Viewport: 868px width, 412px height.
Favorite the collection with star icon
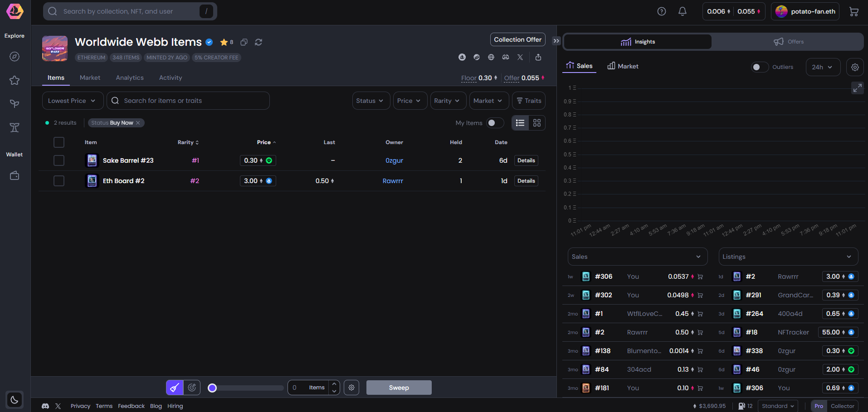click(x=224, y=42)
